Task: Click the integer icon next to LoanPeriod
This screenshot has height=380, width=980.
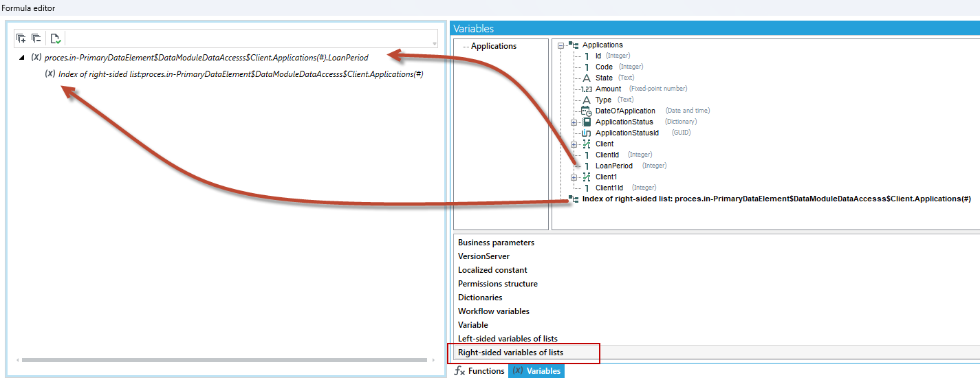Action: pos(587,166)
